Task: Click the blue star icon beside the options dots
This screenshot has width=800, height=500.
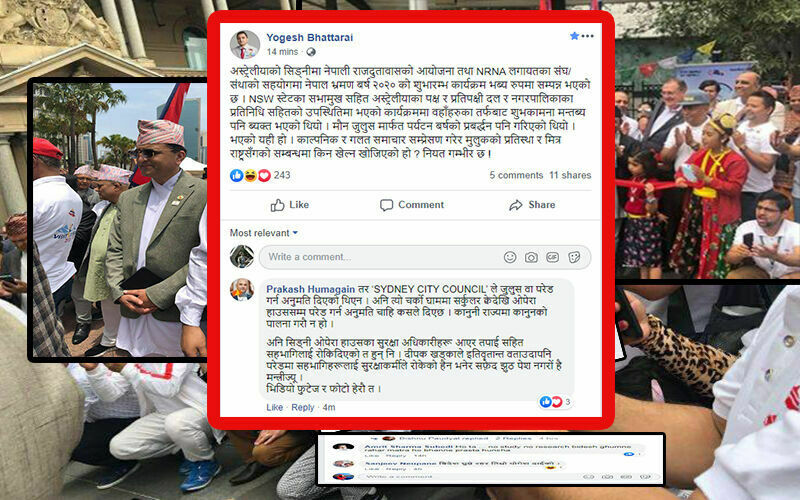Action: pyautogui.click(x=574, y=36)
